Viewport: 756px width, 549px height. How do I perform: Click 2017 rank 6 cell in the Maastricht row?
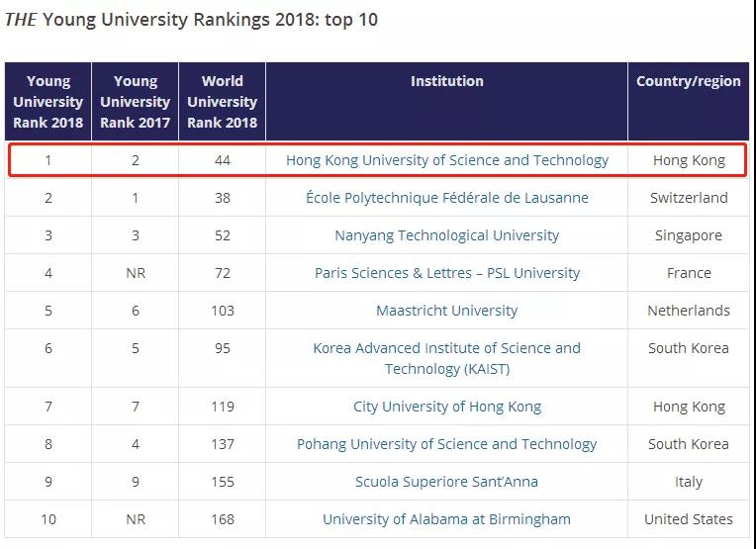click(136, 311)
